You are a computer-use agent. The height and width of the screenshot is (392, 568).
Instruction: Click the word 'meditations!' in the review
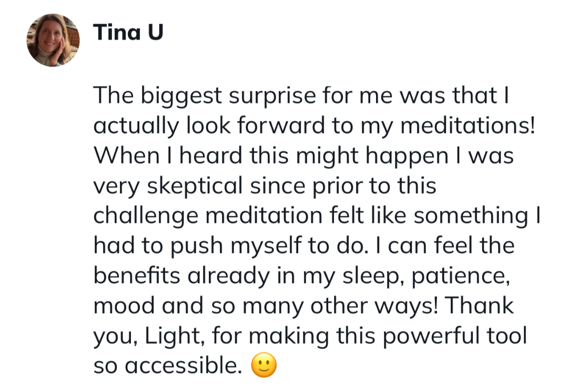point(468,126)
